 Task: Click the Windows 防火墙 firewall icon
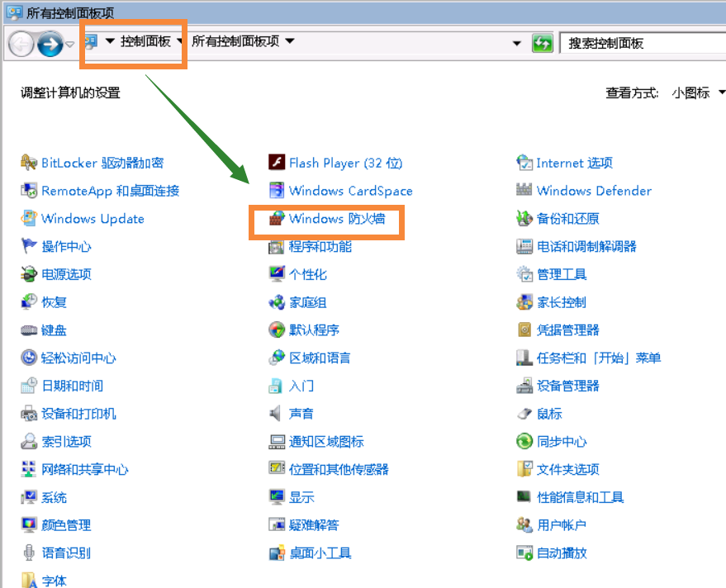click(277, 219)
